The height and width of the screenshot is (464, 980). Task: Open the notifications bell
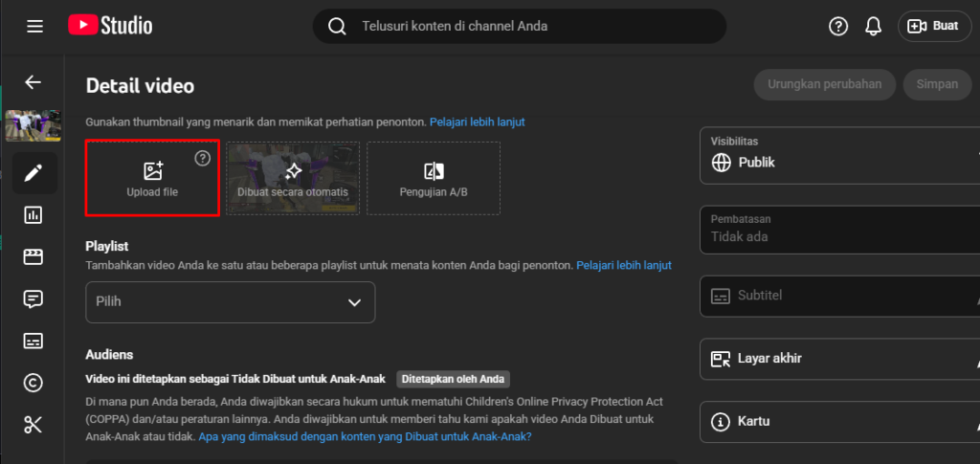pos(873,27)
